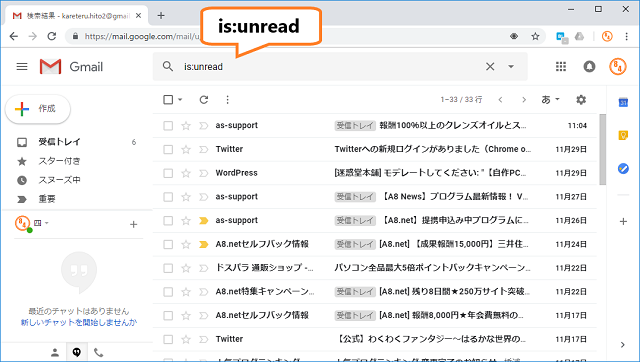The height and width of the screenshot is (362, 640).
Task: Open the Twitterへの新規ログイン email
Action: [x=432, y=149]
